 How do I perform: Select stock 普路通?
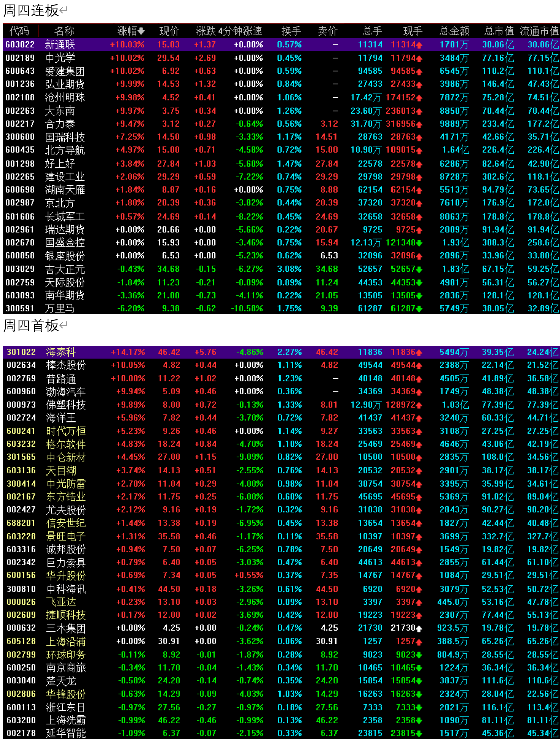pos(61,379)
